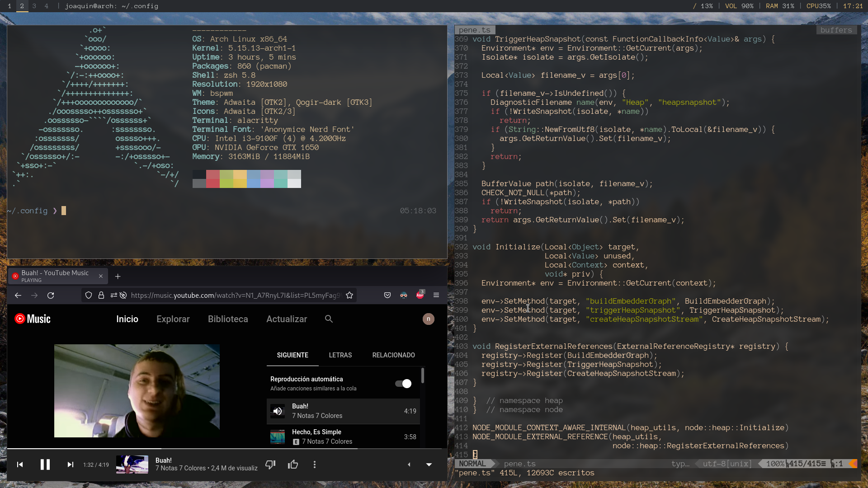Collapse the player with the down chevron
This screenshot has width=868, height=488.
428,465
